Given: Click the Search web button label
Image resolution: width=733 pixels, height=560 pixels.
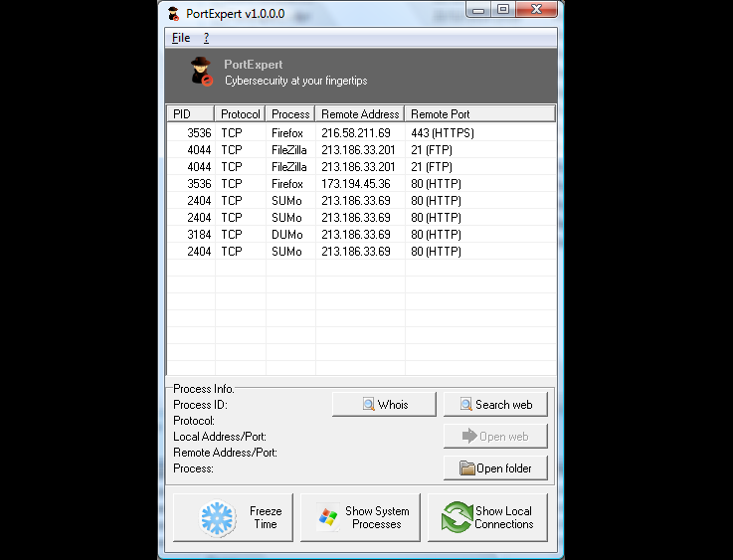Looking at the screenshot, I should click(503, 405).
